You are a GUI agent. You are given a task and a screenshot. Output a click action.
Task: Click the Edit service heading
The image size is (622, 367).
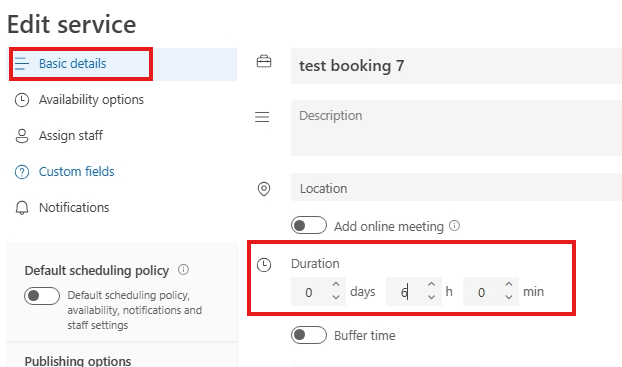[71, 24]
